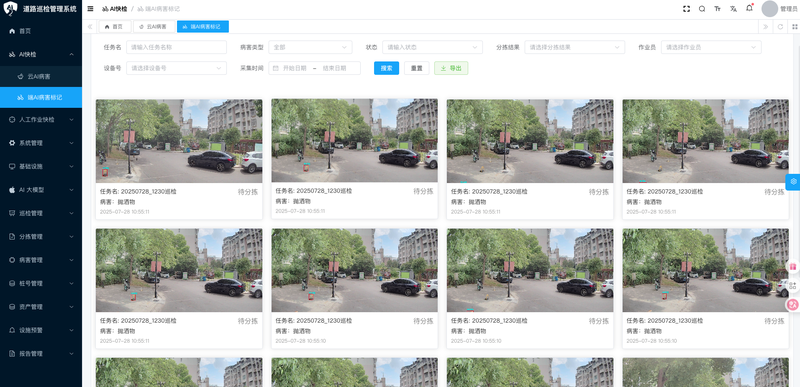
Task: Toggle sidebar with the hamburger menu icon
Action: [90, 9]
